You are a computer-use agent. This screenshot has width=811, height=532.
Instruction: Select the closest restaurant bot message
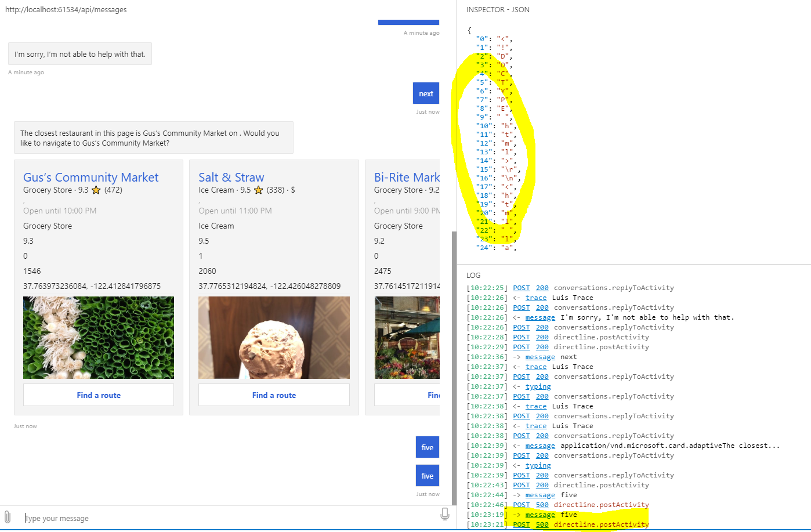(154, 138)
